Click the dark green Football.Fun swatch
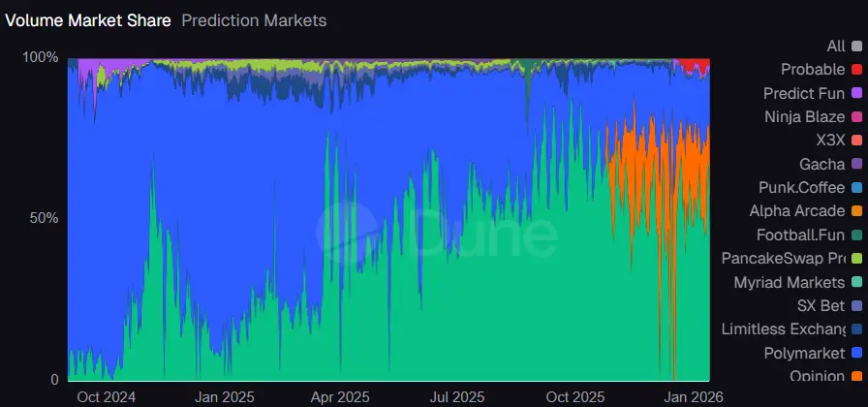The image size is (868, 407). [857, 235]
